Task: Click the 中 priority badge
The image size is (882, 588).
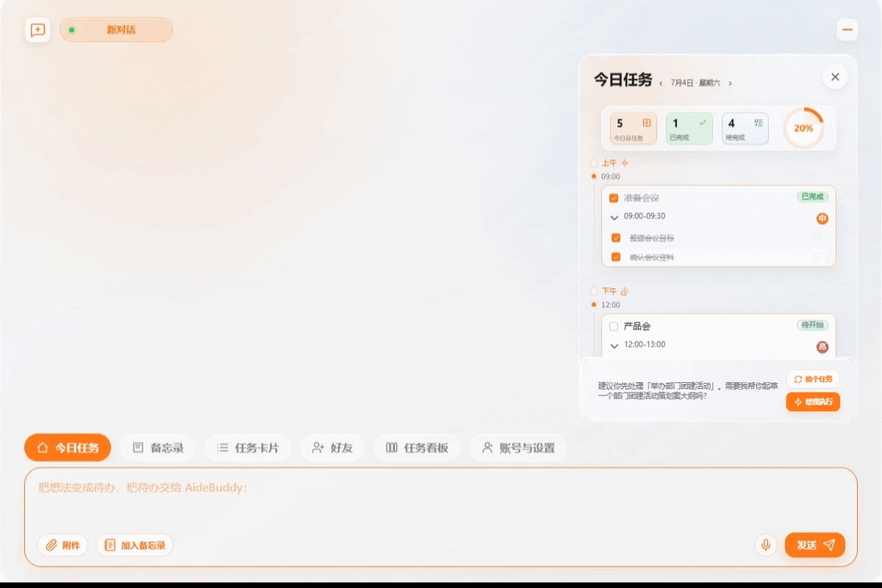Action: click(822, 219)
